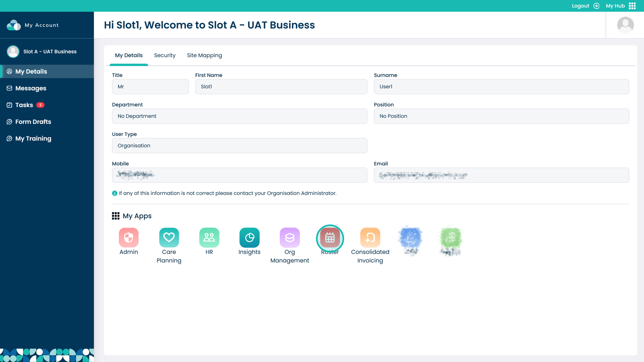This screenshot has width=644, height=362.
Task: Open the Roster calendar app
Action: (330, 238)
